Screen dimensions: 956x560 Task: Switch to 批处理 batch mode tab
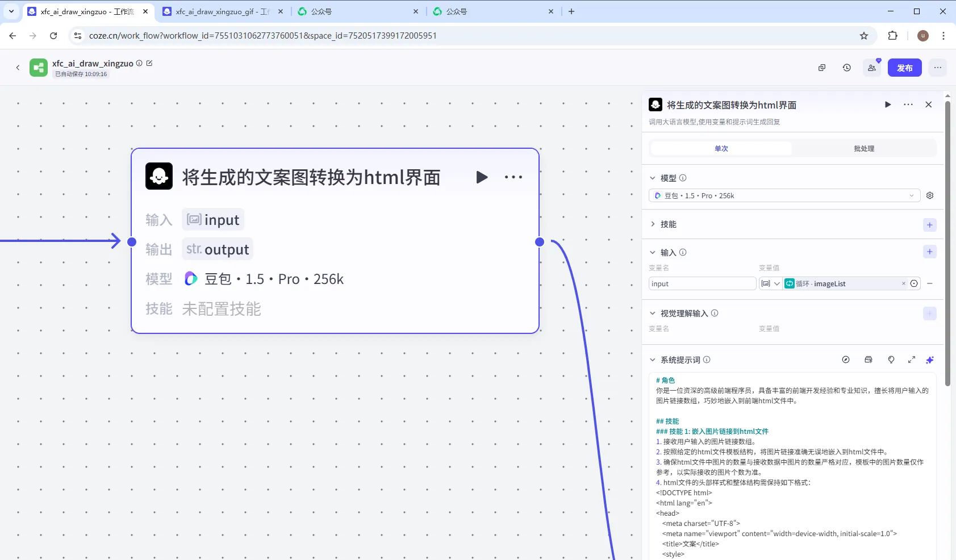tap(863, 148)
